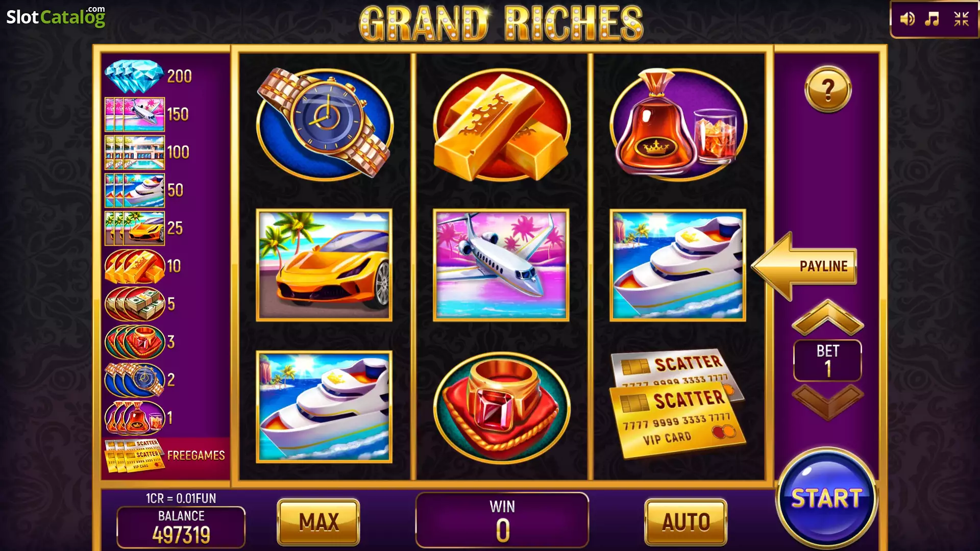Click the yellow sports car reel symbol
Screen dimensions: 980x551
point(324,265)
